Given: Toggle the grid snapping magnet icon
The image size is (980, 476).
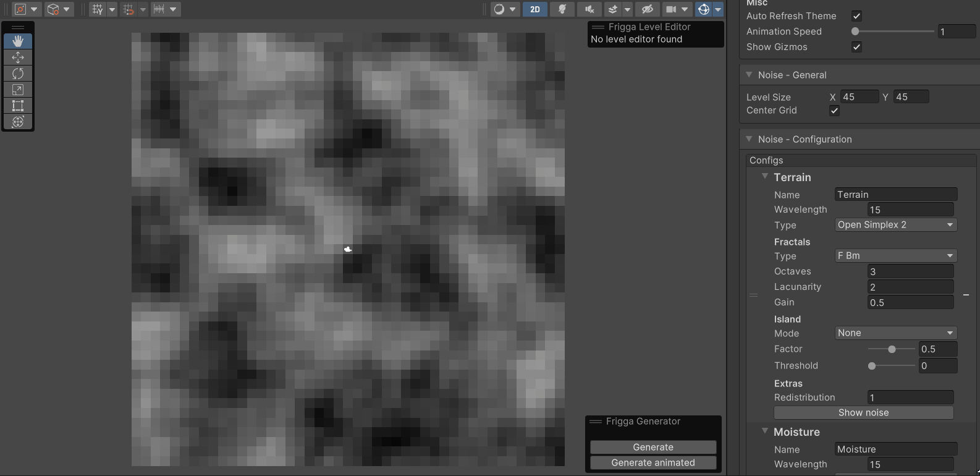Looking at the screenshot, I should pyautogui.click(x=129, y=9).
